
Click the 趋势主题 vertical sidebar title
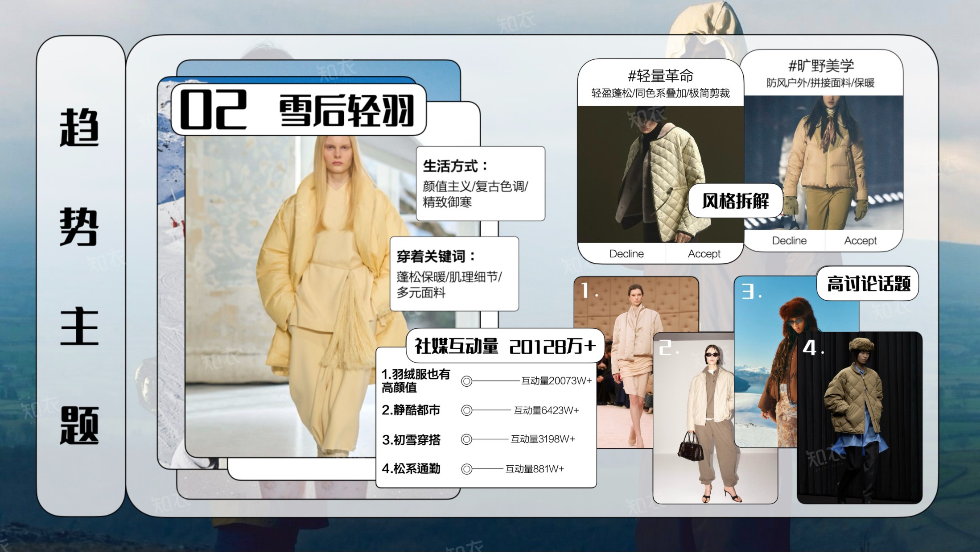[x=79, y=277]
